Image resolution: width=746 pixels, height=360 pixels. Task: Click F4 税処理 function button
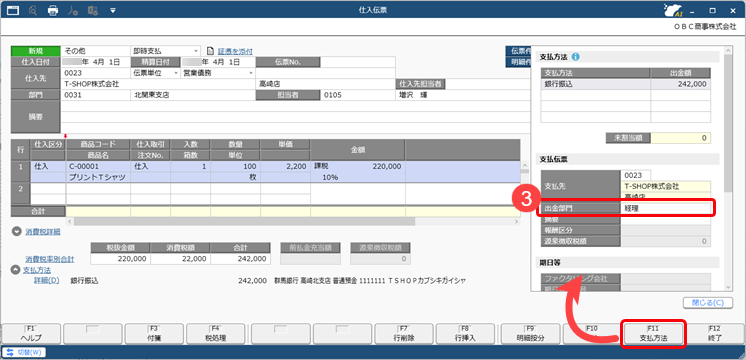click(215, 334)
